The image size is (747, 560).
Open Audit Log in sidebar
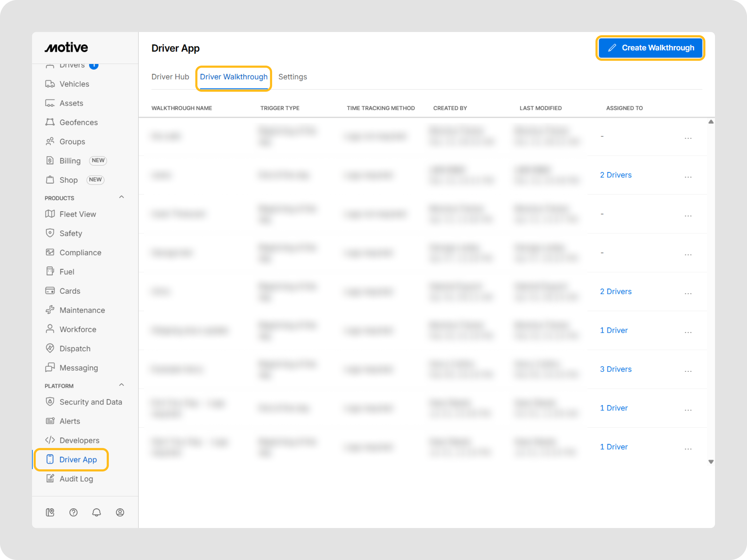(76, 479)
